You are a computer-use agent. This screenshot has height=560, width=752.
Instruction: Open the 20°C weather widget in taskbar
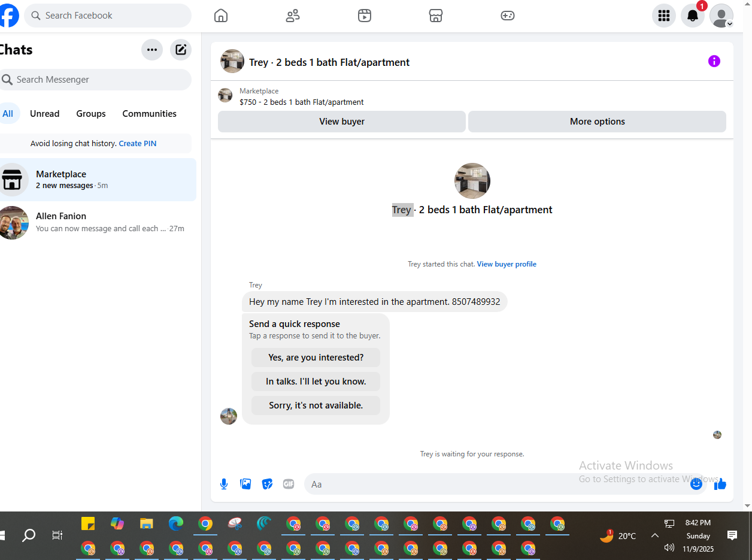[618, 535]
